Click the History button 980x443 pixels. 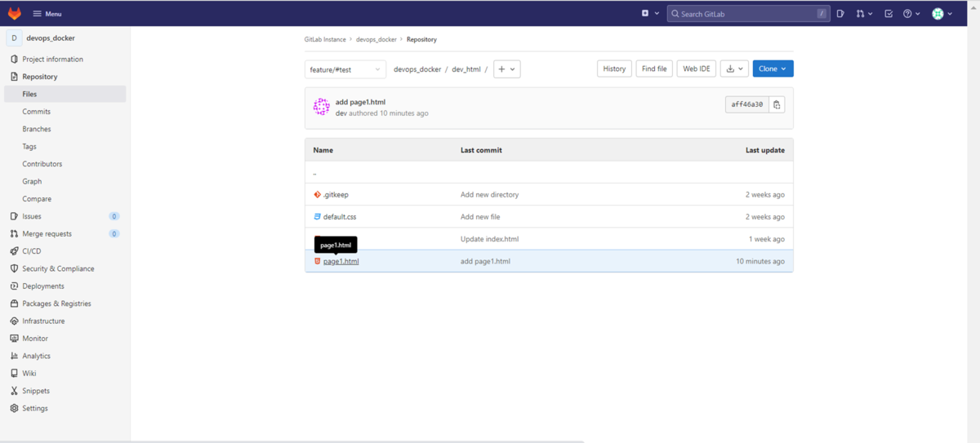(x=614, y=69)
